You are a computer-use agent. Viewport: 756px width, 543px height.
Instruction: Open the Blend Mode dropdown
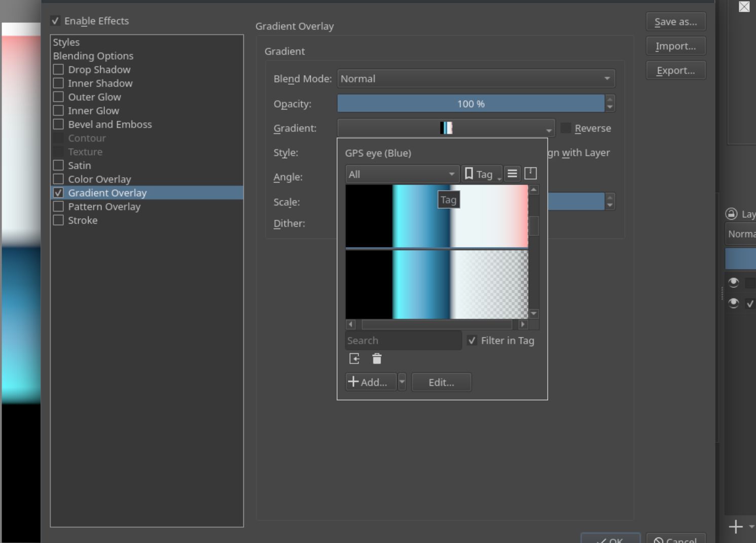[x=476, y=79]
